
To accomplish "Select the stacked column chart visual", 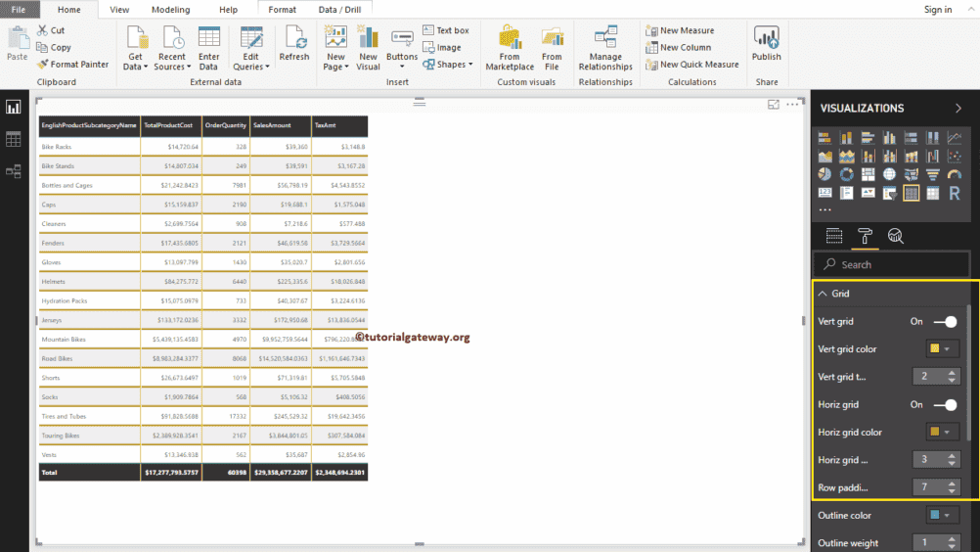I will coord(846,138).
